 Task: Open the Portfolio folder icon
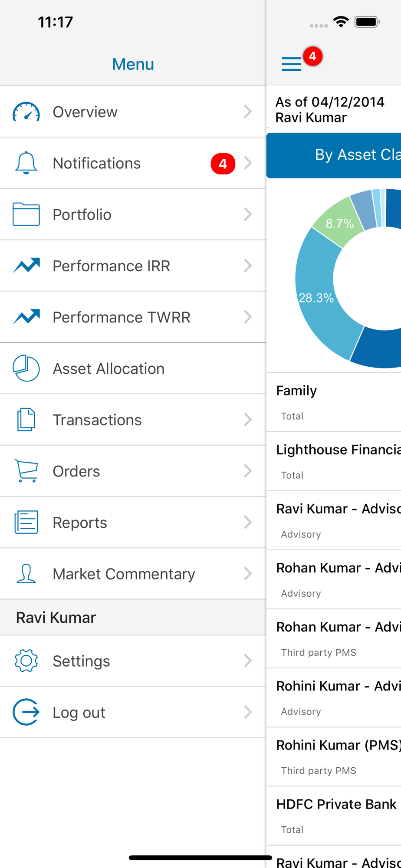point(26,214)
